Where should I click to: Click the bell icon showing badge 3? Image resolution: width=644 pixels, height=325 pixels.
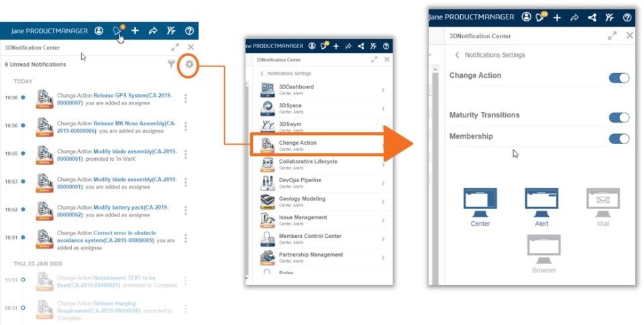click(x=118, y=30)
